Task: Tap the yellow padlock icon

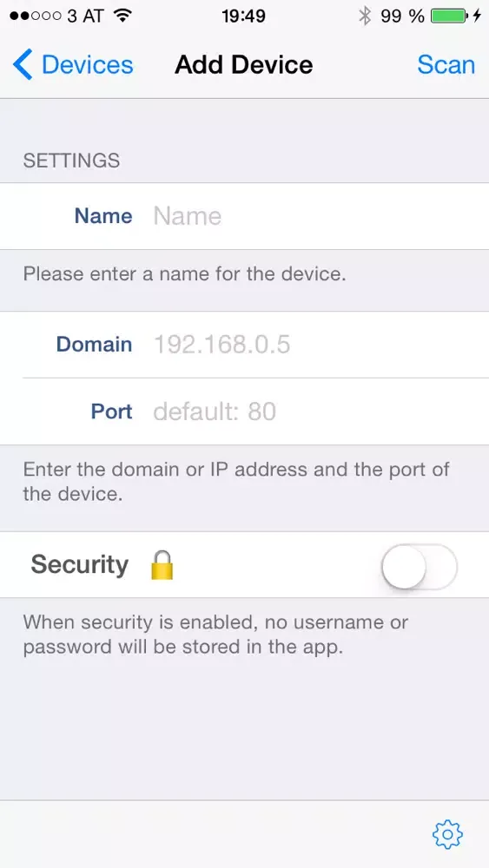Action: pos(162,565)
